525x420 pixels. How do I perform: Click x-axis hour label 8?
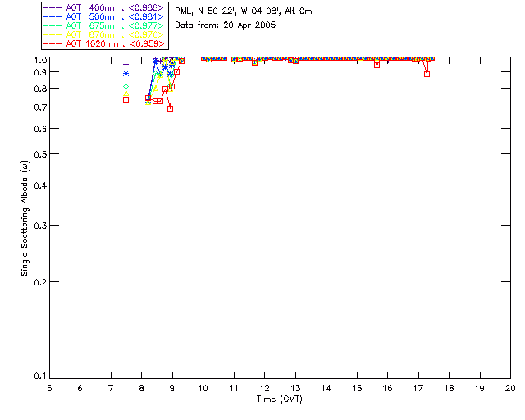tap(142, 388)
